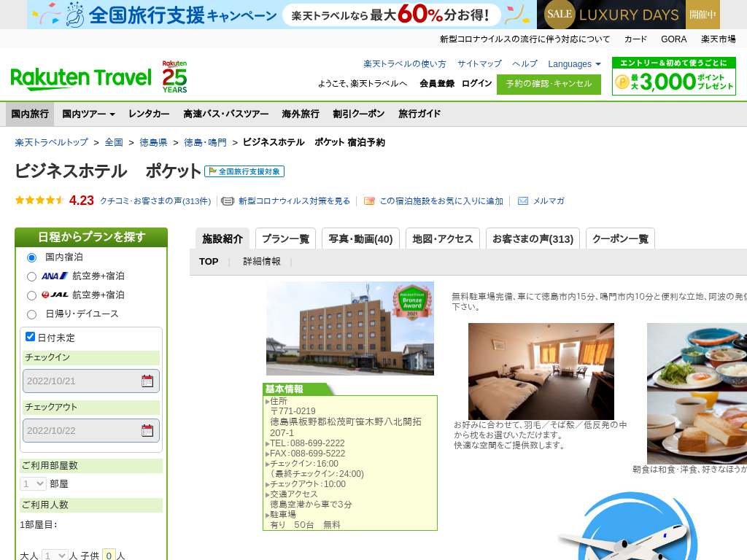747x560 pixels.
Task: Open the check-in calendar icon
Action: [147, 381]
